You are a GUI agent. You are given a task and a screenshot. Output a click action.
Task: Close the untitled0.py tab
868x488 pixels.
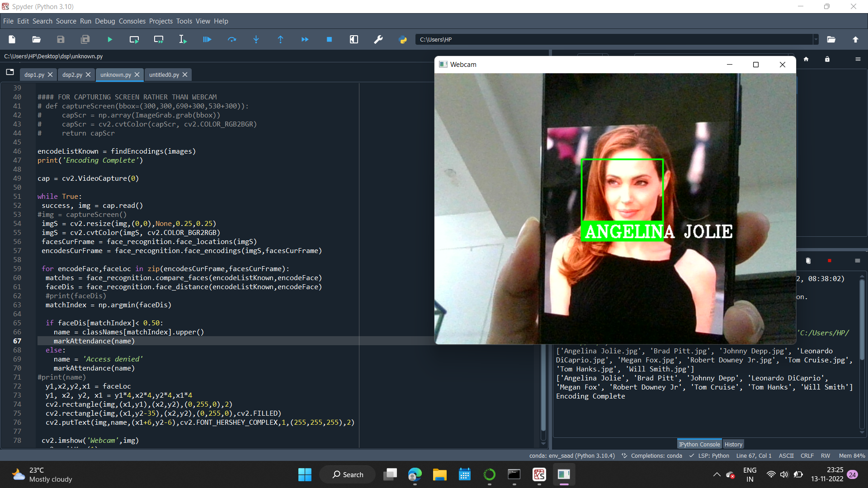(x=185, y=75)
